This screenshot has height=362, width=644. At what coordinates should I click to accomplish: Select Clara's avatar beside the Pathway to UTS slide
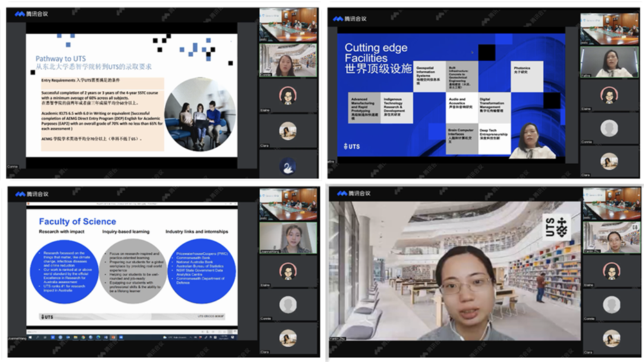click(x=287, y=131)
